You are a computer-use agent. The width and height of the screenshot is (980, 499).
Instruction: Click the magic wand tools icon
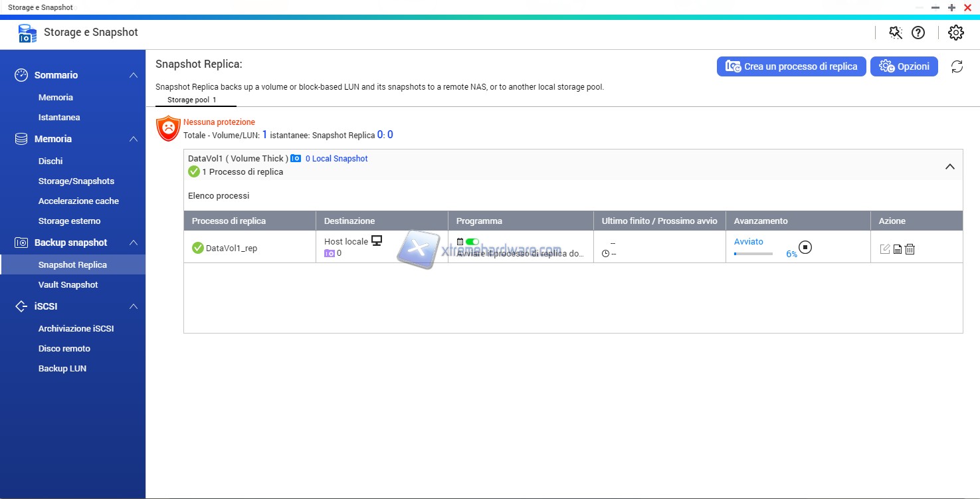(x=896, y=33)
